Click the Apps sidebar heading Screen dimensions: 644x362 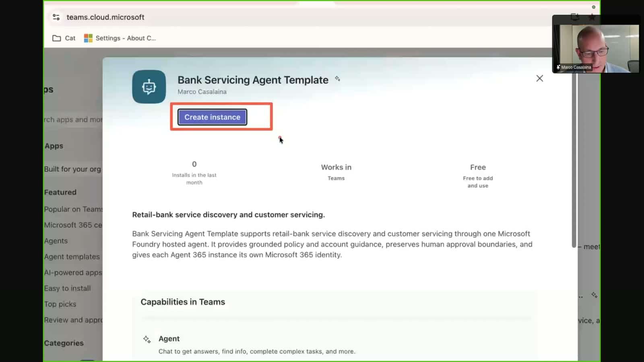54,146
